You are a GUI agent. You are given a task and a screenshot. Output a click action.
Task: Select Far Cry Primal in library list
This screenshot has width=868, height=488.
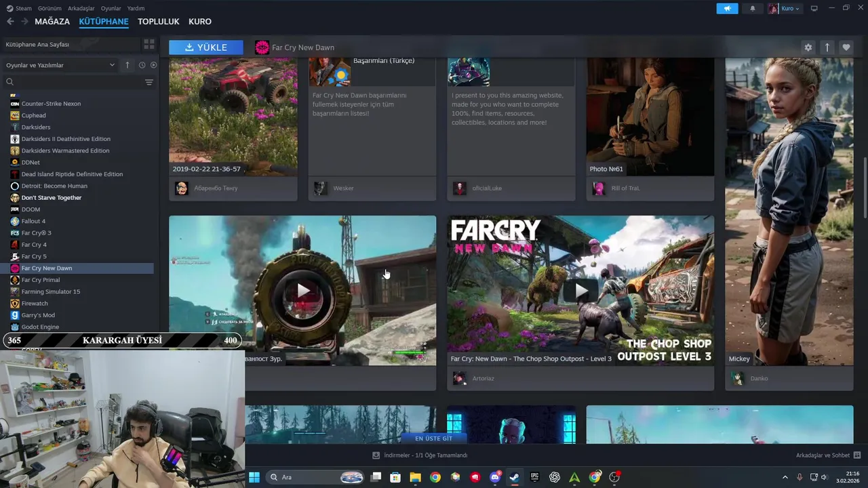coord(41,280)
